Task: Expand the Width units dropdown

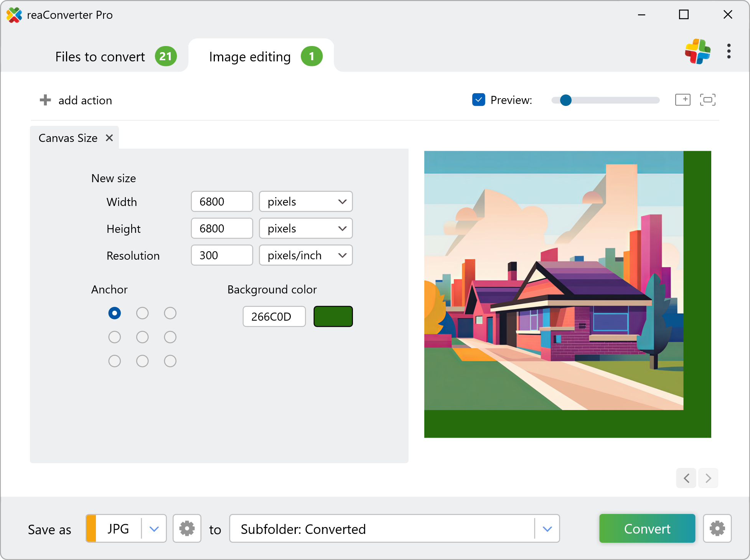Action: (306, 201)
